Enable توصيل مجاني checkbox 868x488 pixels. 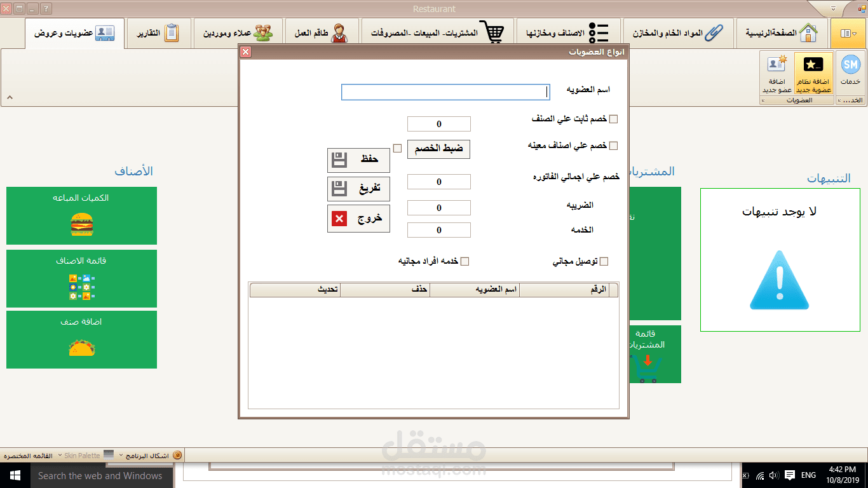(604, 261)
